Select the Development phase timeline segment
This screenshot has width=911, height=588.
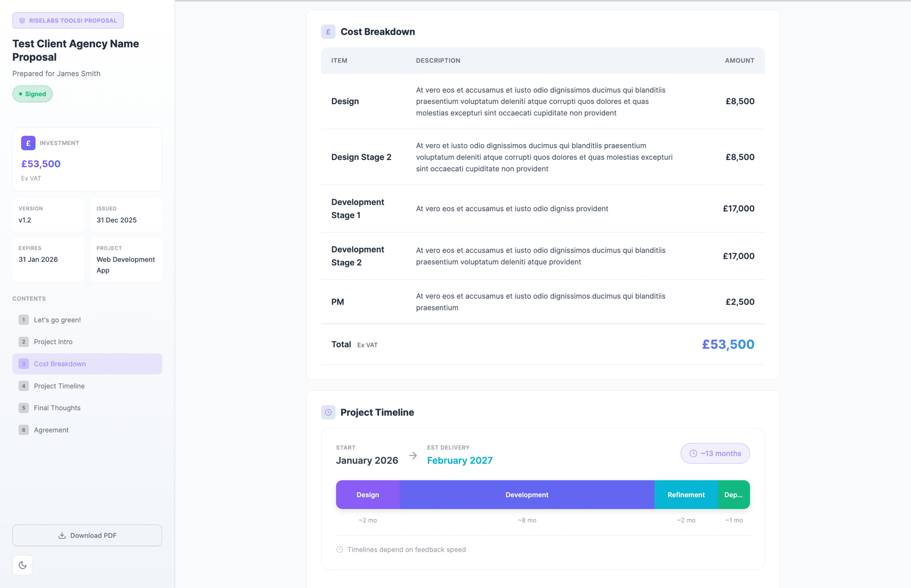(x=527, y=495)
